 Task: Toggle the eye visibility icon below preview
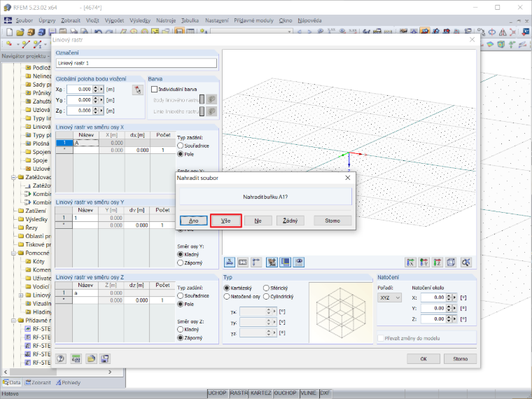(x=299, y=262)
